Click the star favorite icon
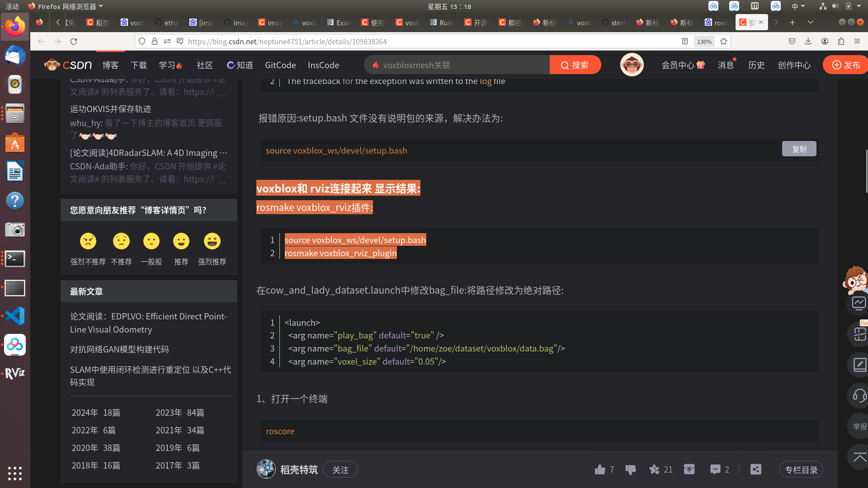Viewport: 868px width, 488px height. pyautogui.click(x=654, y=469)
